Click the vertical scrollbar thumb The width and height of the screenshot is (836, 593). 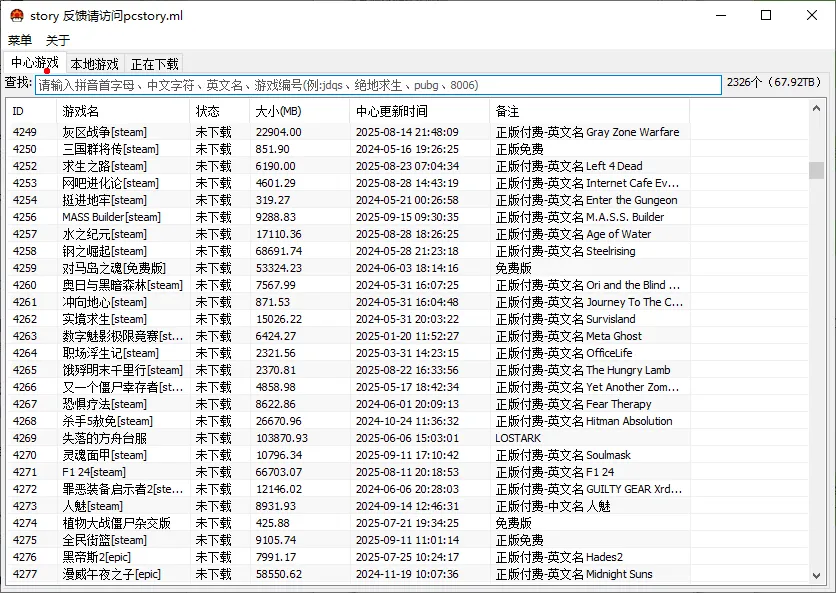[817, 170]
